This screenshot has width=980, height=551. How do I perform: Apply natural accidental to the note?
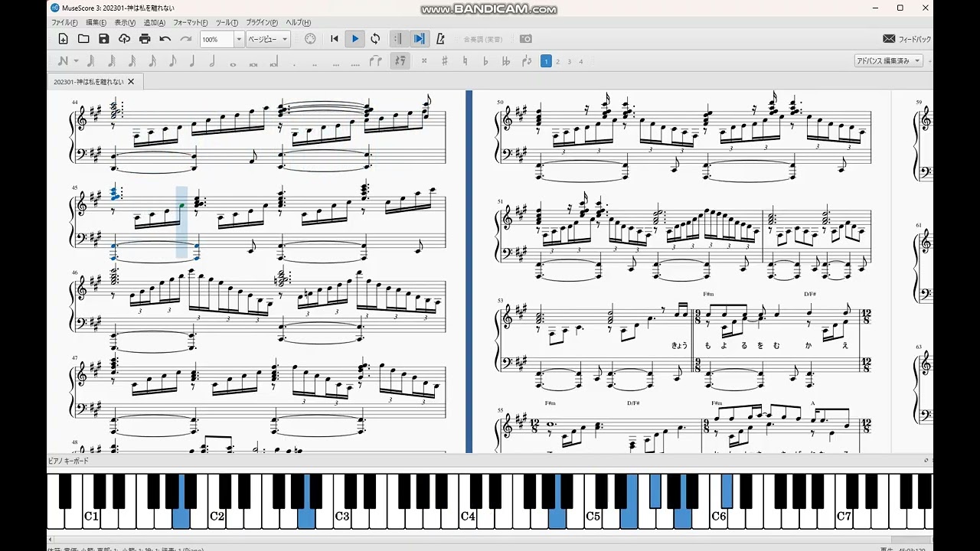(x=465, y=61)
